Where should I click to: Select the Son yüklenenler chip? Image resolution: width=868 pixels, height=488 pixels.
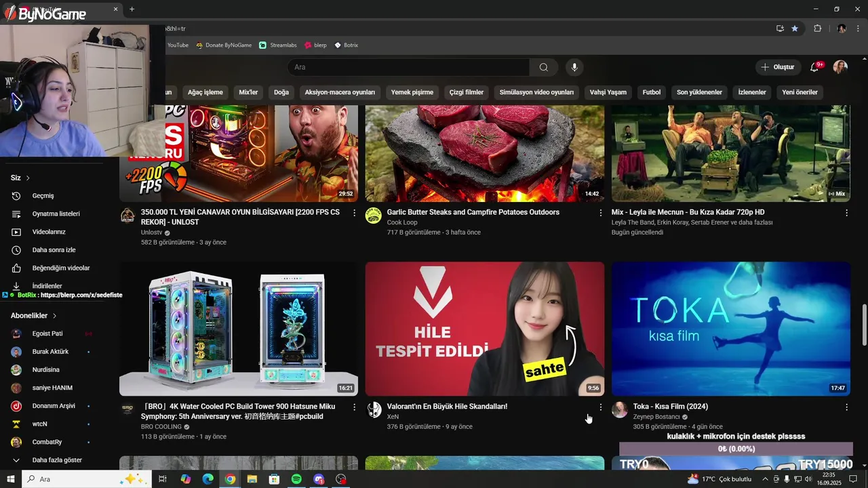(x=699, y=92)
